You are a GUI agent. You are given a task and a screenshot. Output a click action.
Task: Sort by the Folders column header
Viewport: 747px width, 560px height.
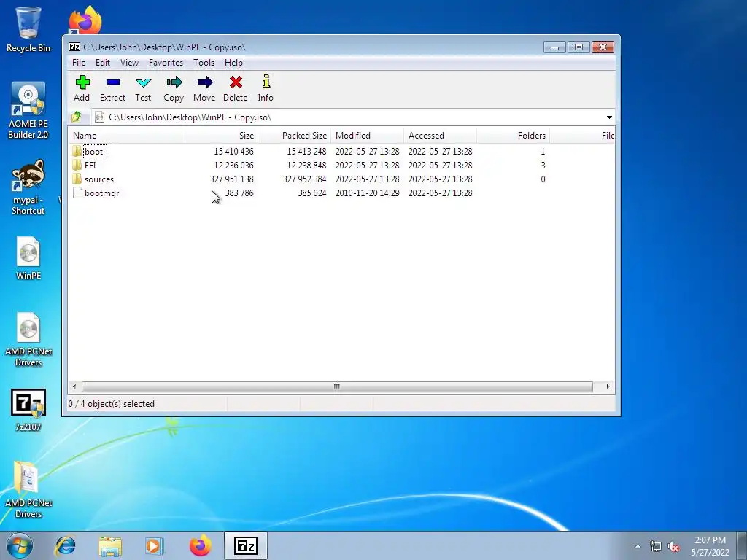(513, 135)
